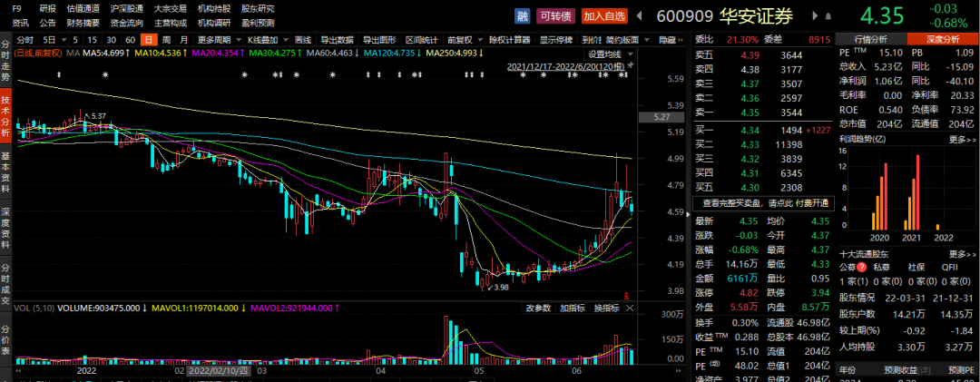Click the 导出图形 button
This screenshot has width=980, height=382.
[379, 40]
